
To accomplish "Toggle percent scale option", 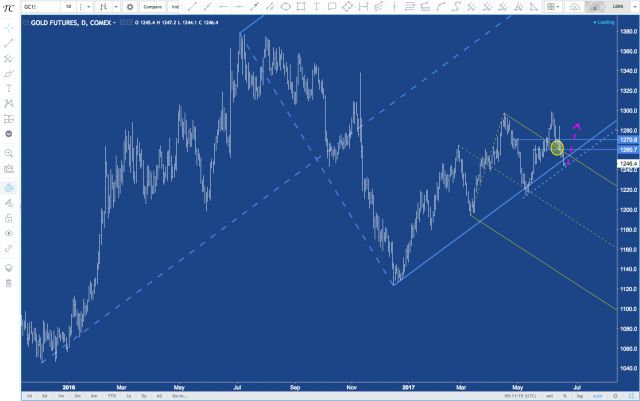I will click(565, 396).
